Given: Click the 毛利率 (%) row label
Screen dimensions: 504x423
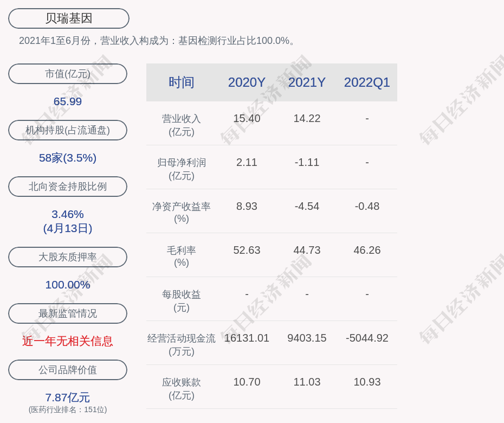Looking at the screenshot, I should click(182, 257).
